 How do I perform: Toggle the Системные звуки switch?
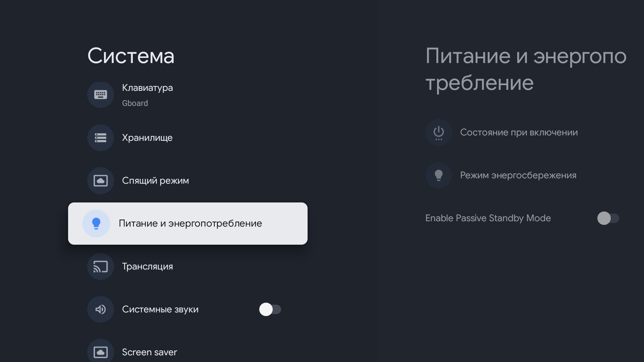pos(270,309)
